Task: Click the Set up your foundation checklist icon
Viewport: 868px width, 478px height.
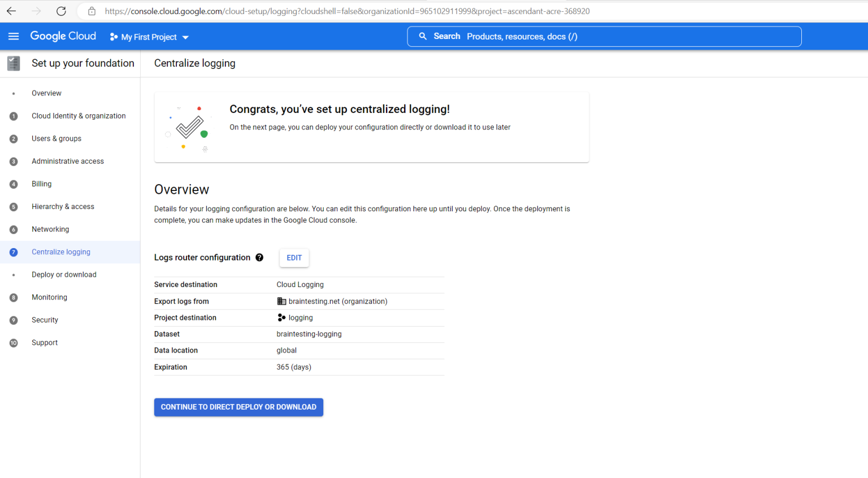Action: 13,63
